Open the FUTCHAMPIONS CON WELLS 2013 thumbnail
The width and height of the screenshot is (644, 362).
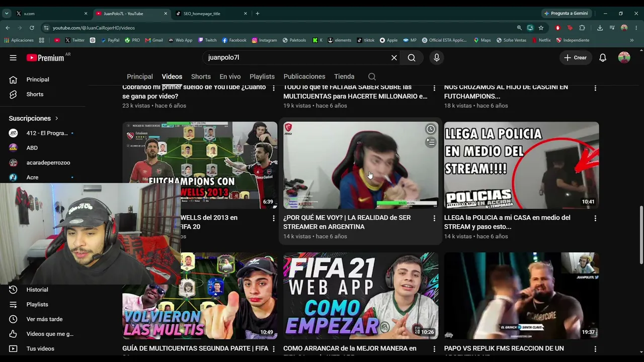tap(200, 165)
